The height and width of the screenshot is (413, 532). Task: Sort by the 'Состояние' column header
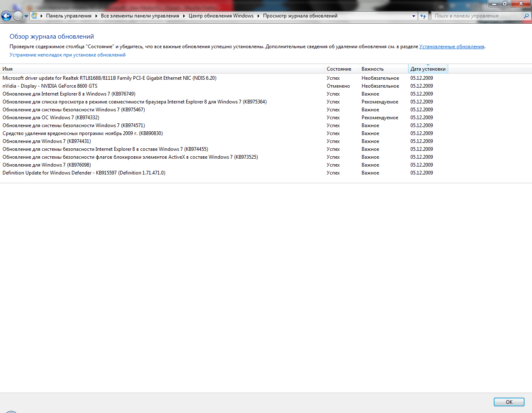pos(341,69)
